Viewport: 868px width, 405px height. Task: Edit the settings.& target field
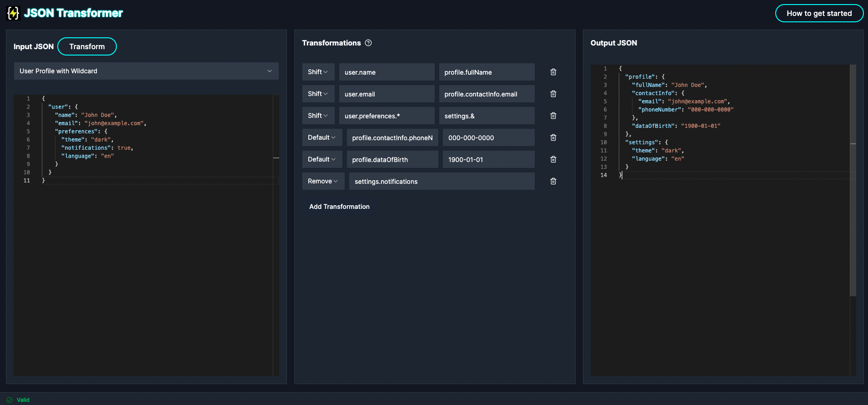[487, 116]
